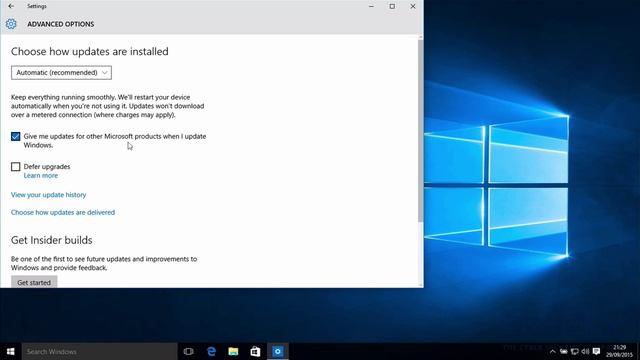
Task: Open the Action Center notifications icon
Action: (x=596, y=351)
